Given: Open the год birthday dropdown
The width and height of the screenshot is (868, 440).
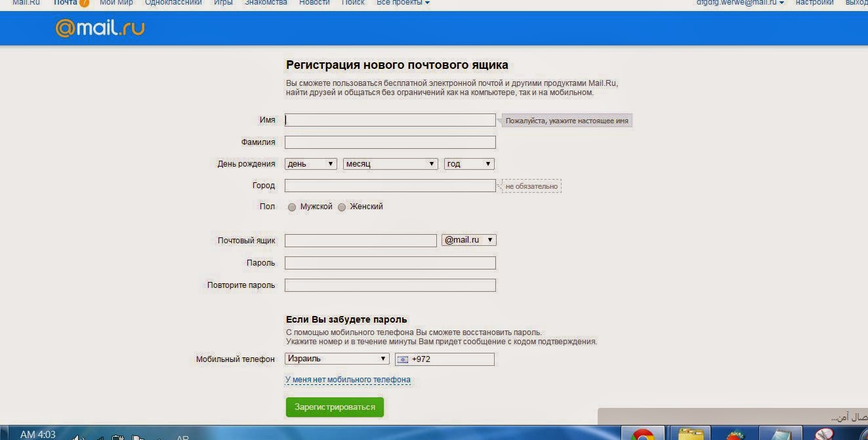Looking at the screenshot, I should [x=469, y=164].
